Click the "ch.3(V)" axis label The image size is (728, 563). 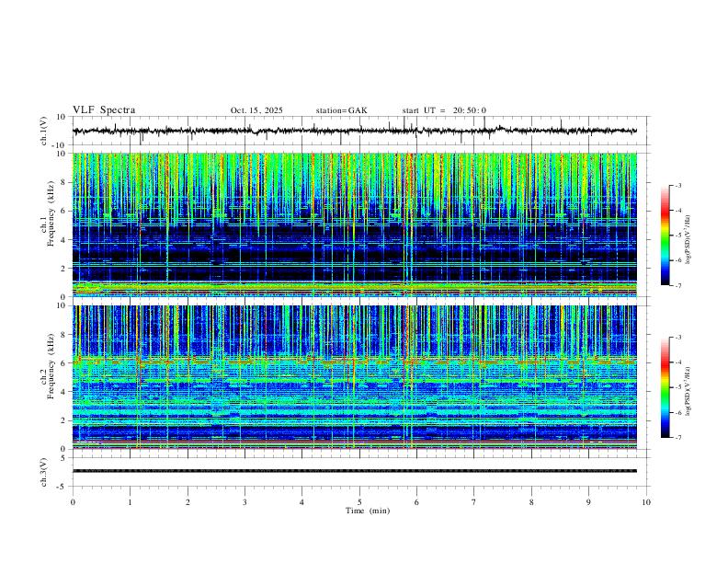coord(44,473)
